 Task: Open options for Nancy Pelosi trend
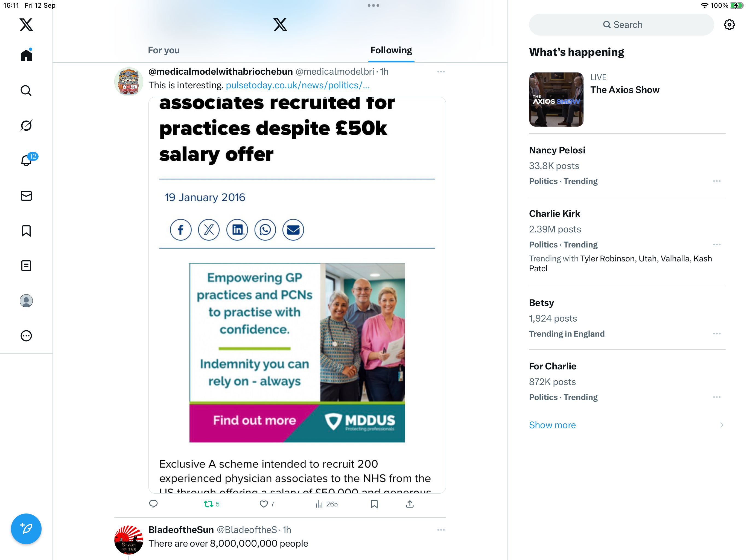[x=717, y=181]
